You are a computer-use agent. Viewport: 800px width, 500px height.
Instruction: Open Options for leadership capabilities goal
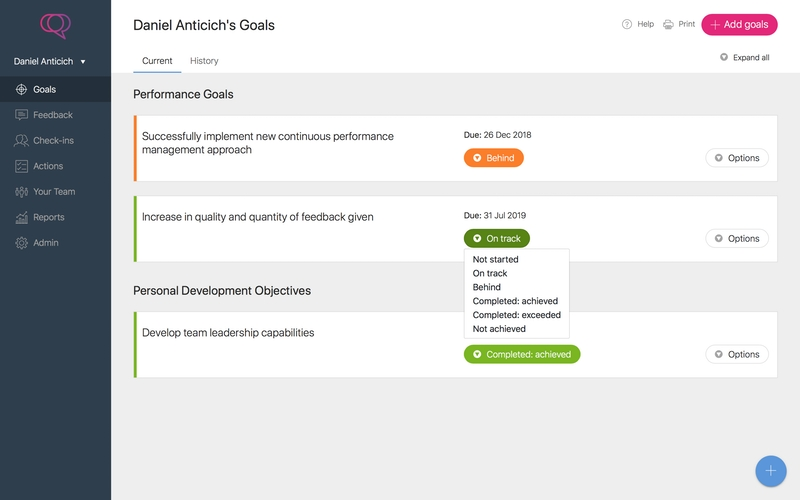[x=737, y=354]
